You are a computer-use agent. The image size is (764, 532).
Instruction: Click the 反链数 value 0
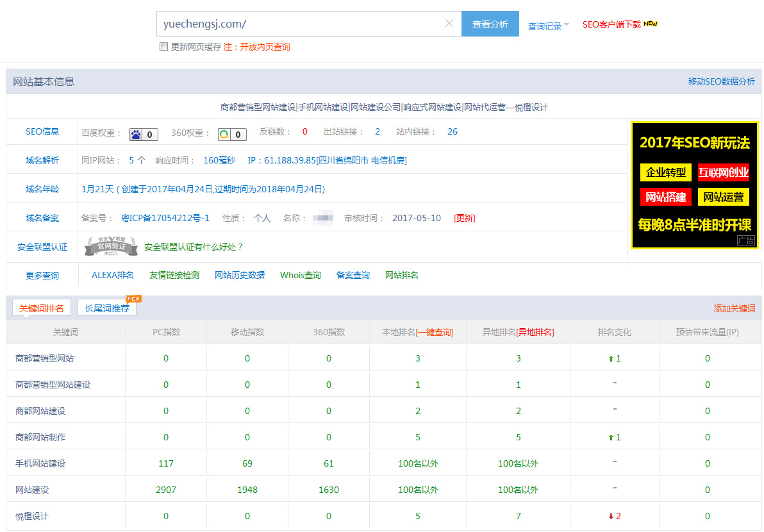point(304,131)
